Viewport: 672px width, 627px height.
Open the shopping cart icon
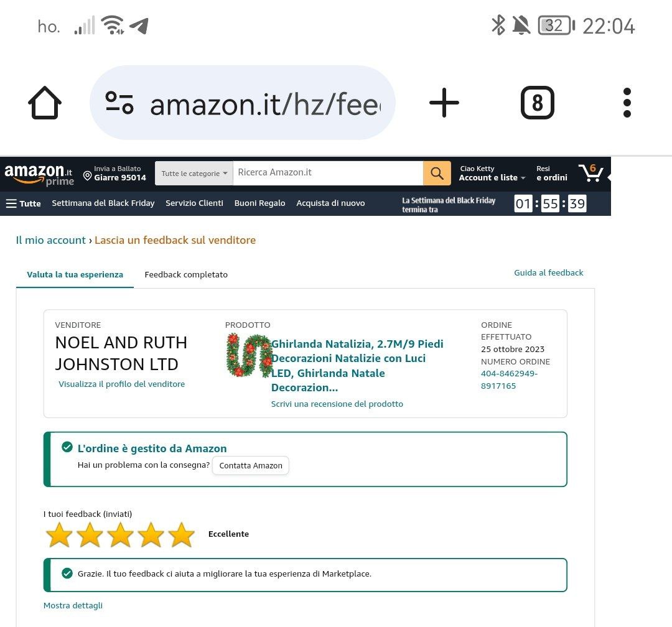click(591, 173)
